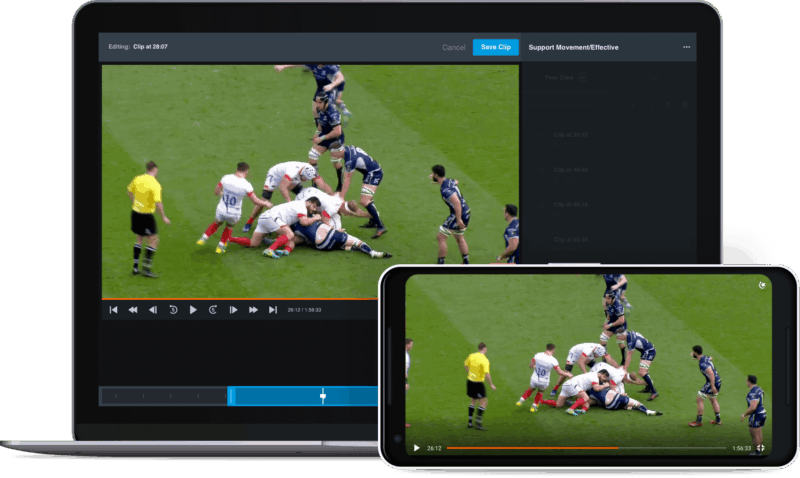Screen dimensions: 800x478
Task: Tap the top-right icon on phone video
Action: coord(763,284)
